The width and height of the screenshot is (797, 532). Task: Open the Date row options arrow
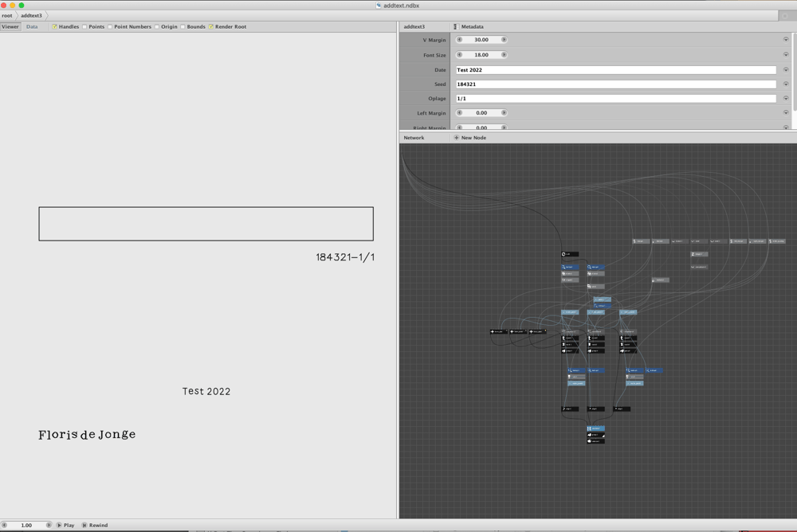786,69
